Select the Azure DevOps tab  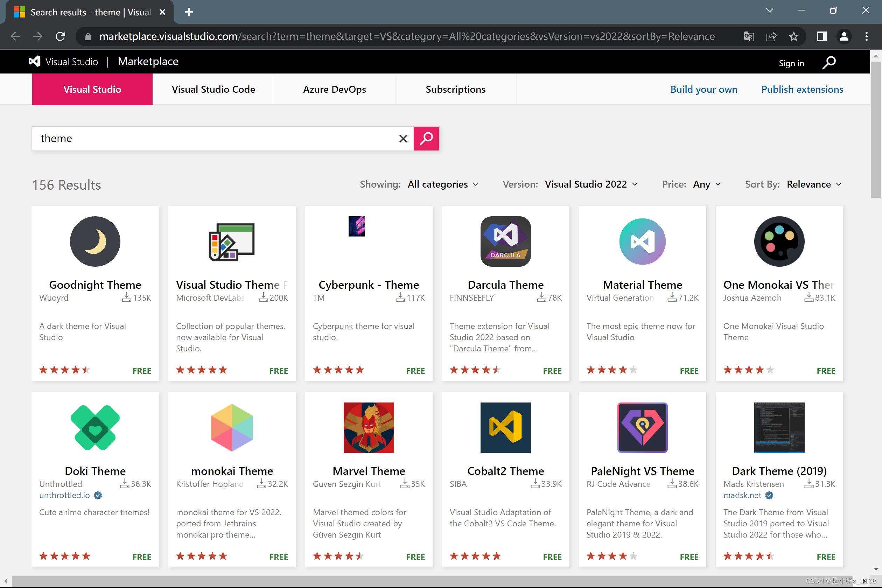tap(334, 89)
